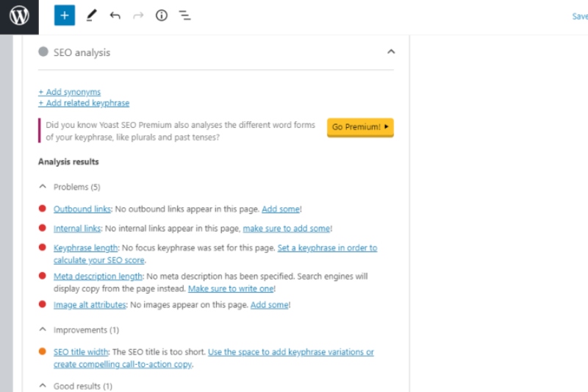
Task: Redo the last undone change
Action: [138, 15]
